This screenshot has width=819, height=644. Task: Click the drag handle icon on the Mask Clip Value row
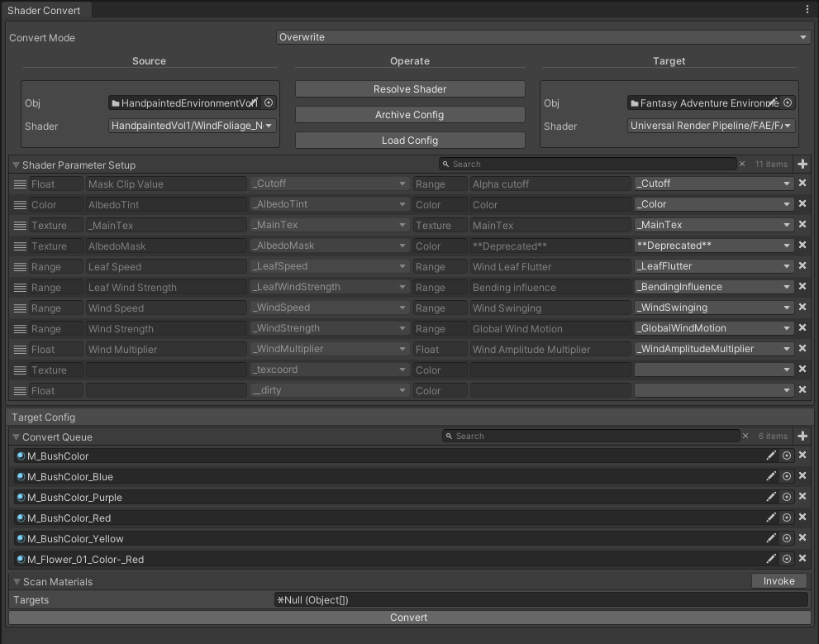[x=18, y=184]
